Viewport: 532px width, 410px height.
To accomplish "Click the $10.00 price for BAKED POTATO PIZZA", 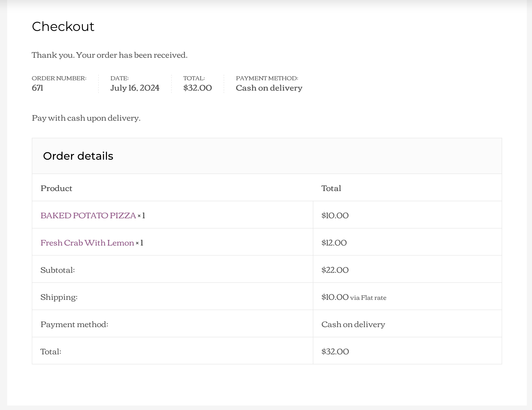I will (335, 215).
